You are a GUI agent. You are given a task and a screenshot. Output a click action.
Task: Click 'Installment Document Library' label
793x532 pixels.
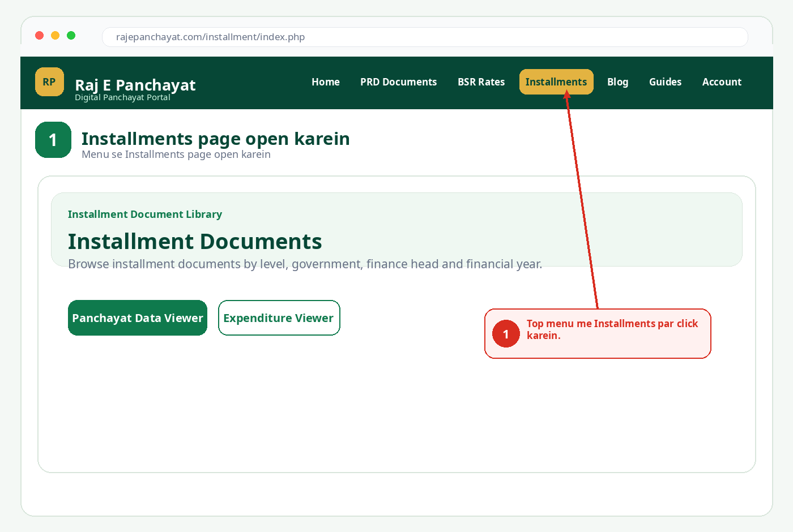[145, 214]
